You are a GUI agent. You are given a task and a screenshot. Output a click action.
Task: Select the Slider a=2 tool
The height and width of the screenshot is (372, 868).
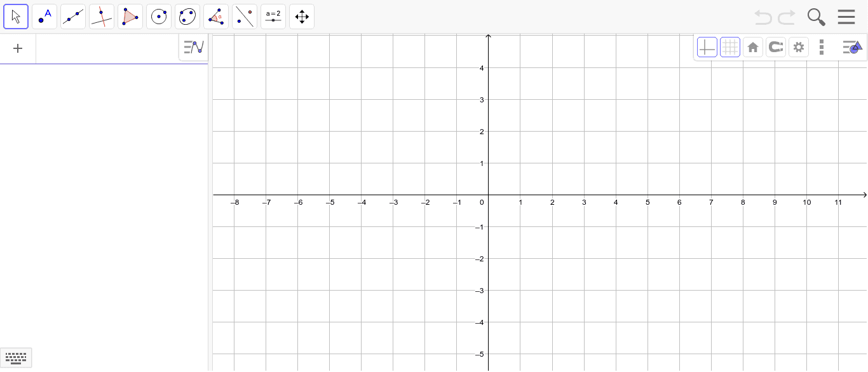point(273,17)
